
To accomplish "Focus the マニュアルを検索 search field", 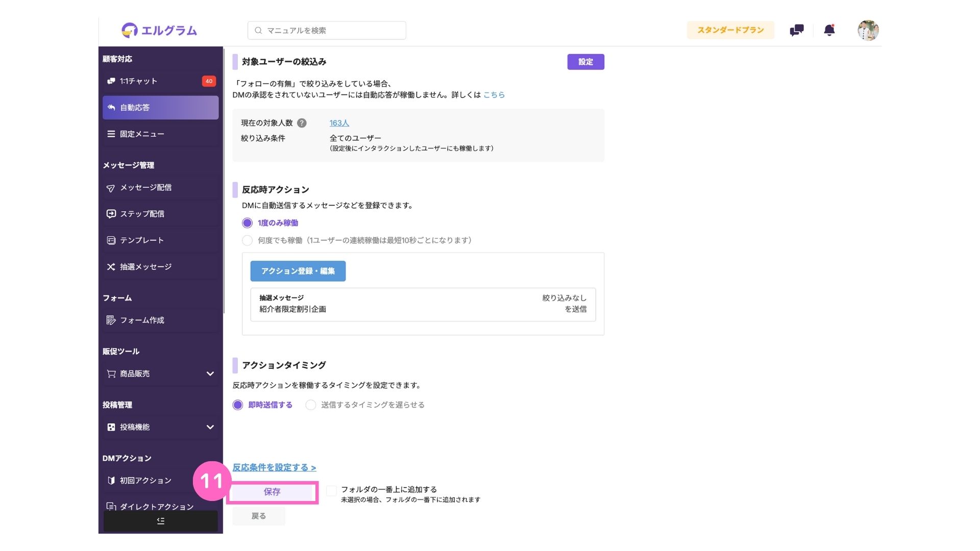I will [x=327, y=31].
